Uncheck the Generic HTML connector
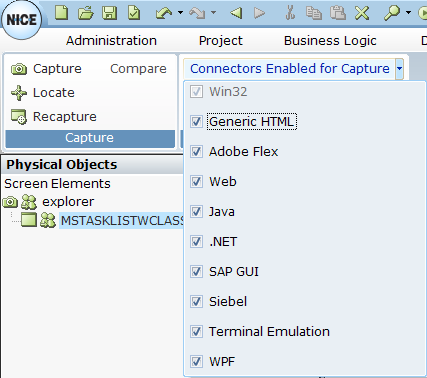This screenshot has width=427, height=378. tap(196, 122)
